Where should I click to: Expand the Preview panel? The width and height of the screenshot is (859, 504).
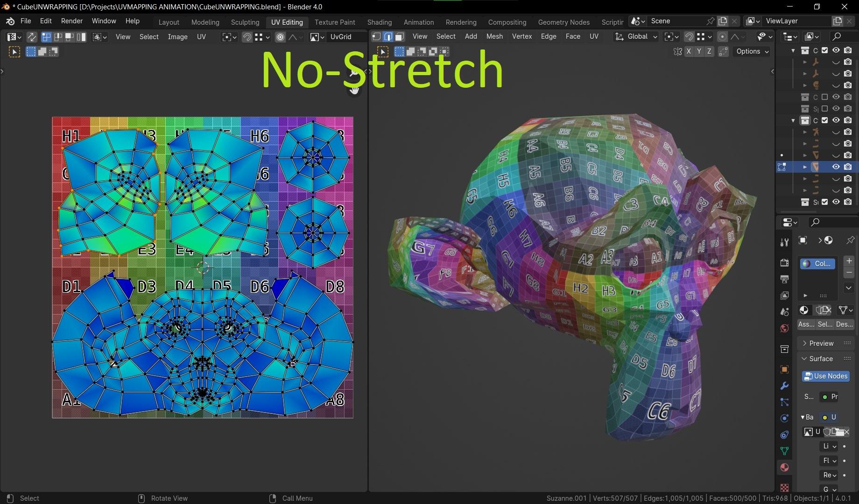(x=821, y=343)
